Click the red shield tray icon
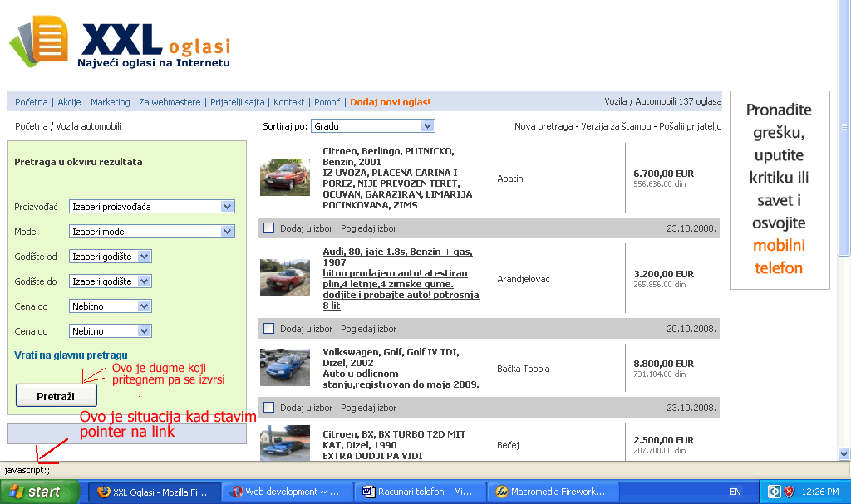 [x=790, y=492]
